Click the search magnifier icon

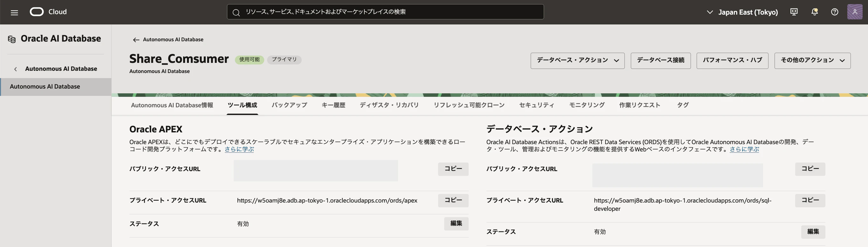click(236, 12)
